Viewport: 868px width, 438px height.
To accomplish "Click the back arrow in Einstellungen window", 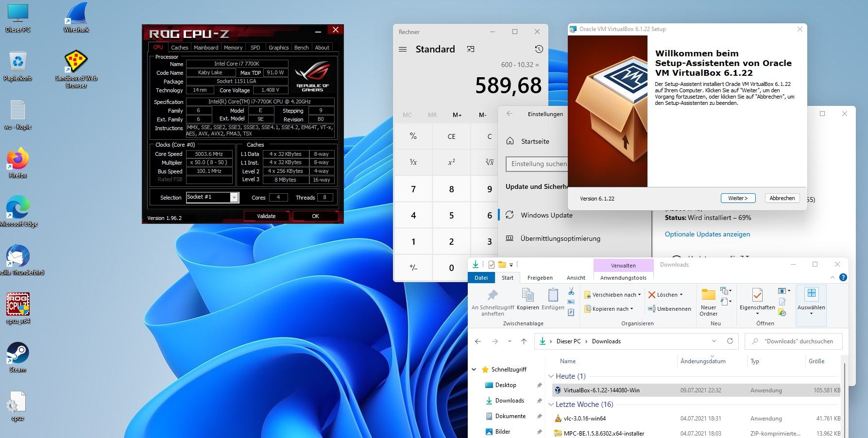I will pos(509,114).
